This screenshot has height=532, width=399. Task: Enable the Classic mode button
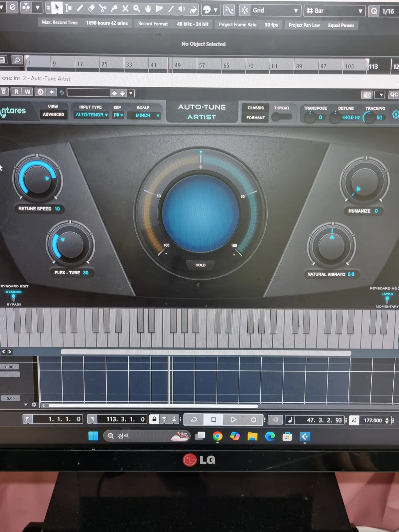[x=256, y=108]
